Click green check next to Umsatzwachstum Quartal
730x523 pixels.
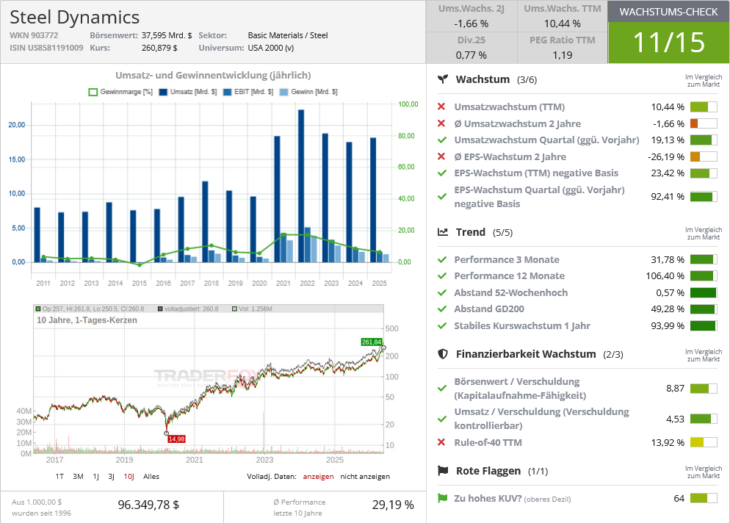coord(442,140)
